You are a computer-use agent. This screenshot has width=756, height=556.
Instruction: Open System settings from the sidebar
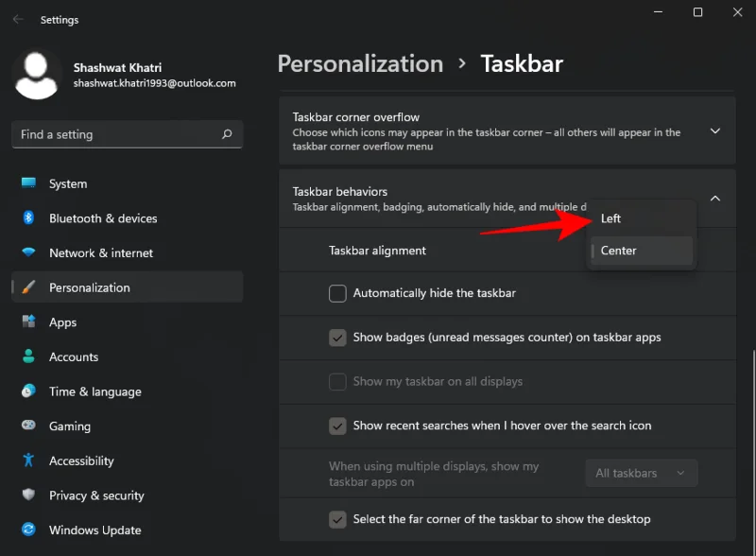pyautogui.click(x=67, y=183)
